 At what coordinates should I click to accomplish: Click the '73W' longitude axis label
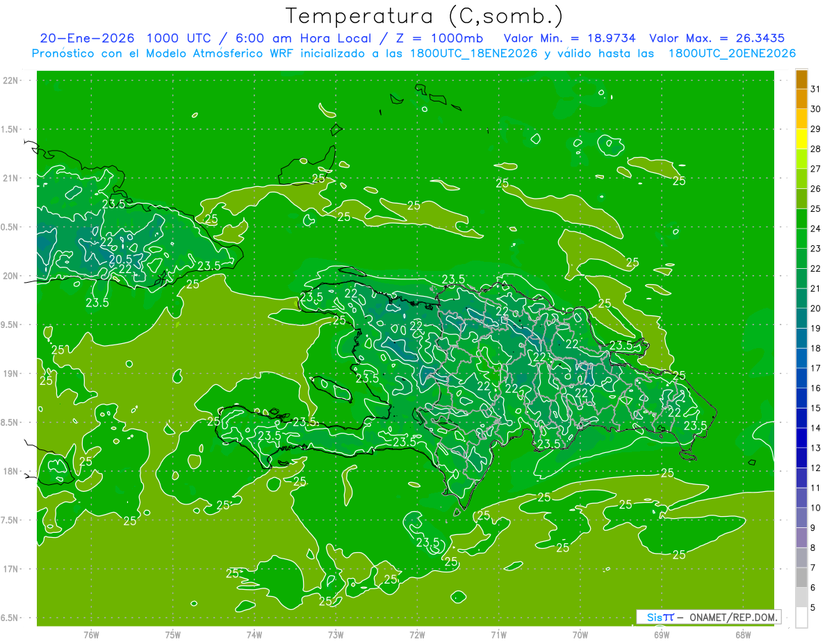pyautogui.click(x=336, y=634)
